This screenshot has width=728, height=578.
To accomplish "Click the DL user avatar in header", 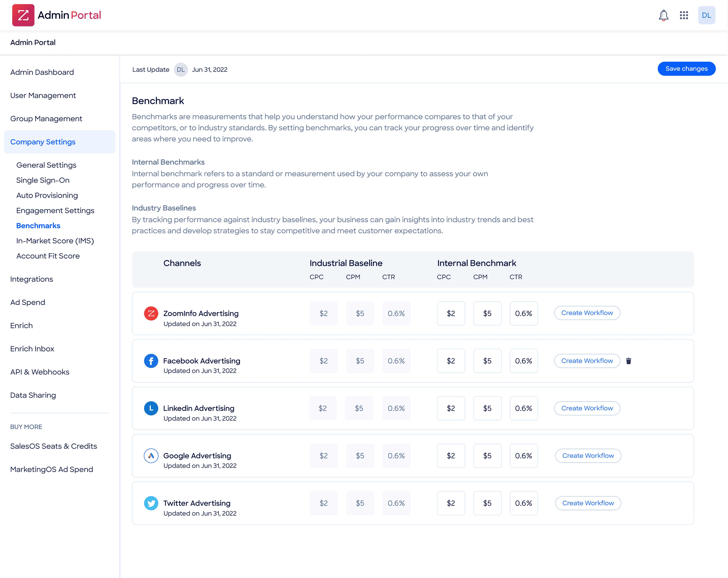I will (706, 15).
